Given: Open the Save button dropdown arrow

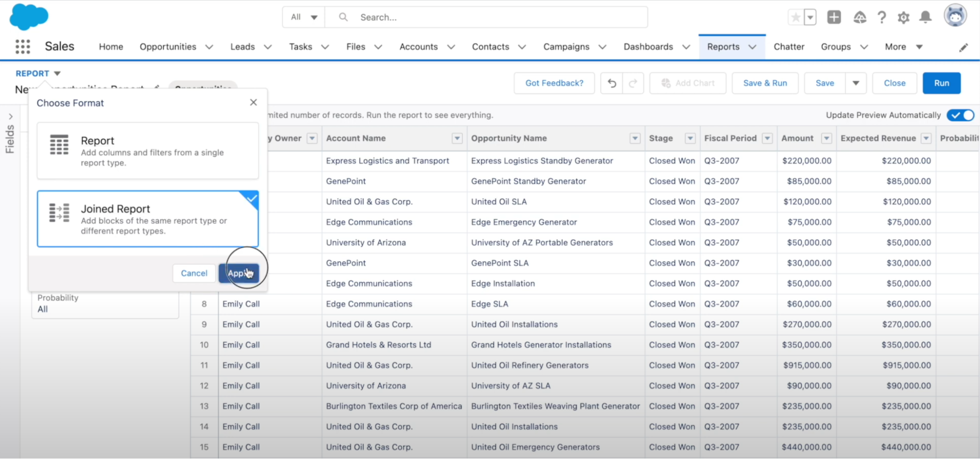Looking at the screenshot, I should [x=856, y=83].
